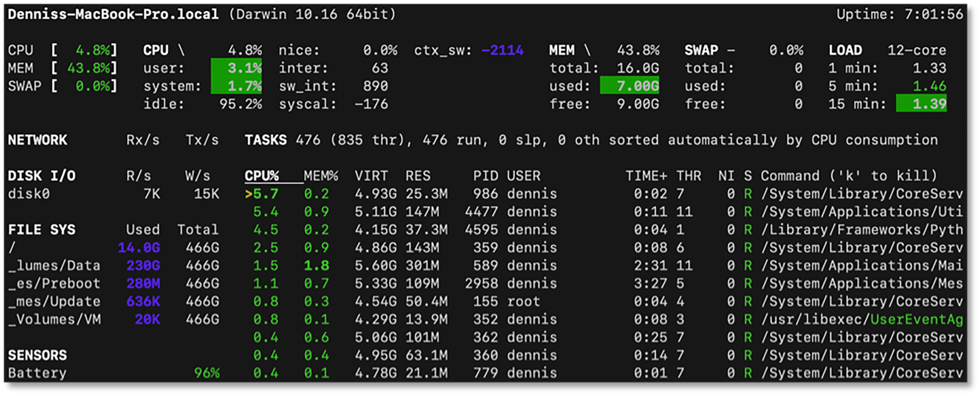
Task: Click the CPU% column header
Action: point(262,176)
